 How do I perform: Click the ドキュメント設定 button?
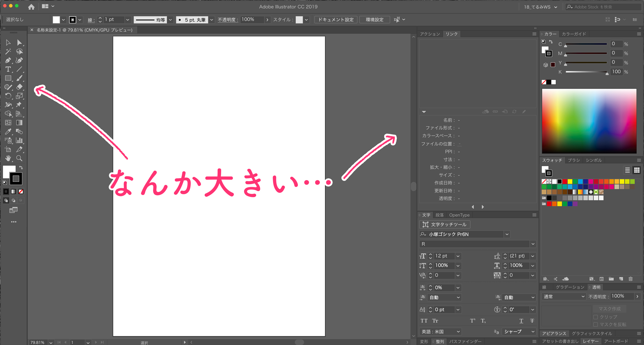(336, 20)
